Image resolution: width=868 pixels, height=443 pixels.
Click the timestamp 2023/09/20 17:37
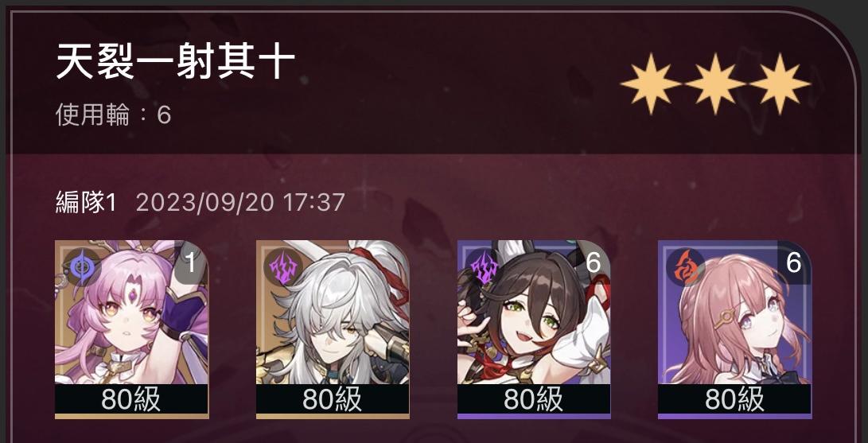[x=240, y=203]
